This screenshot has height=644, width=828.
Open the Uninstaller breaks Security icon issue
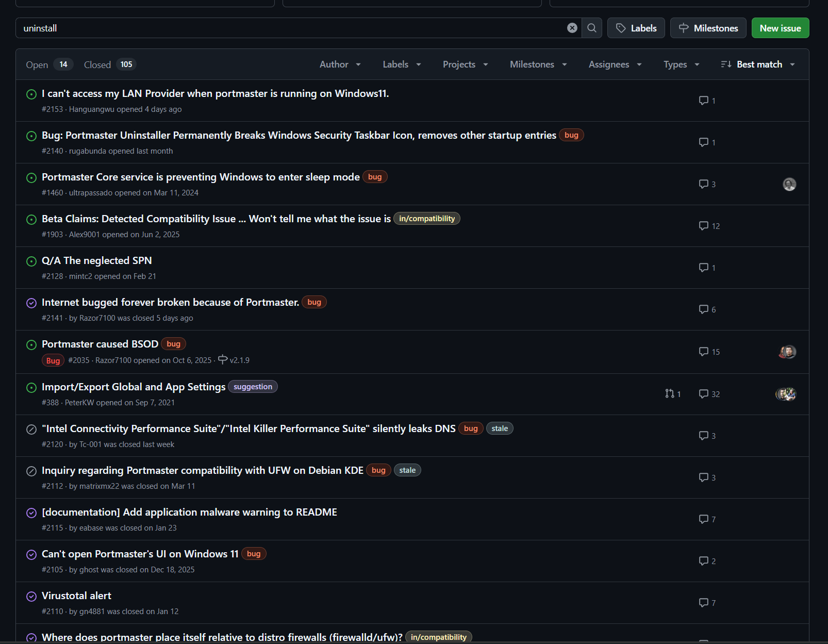(299, 135)
